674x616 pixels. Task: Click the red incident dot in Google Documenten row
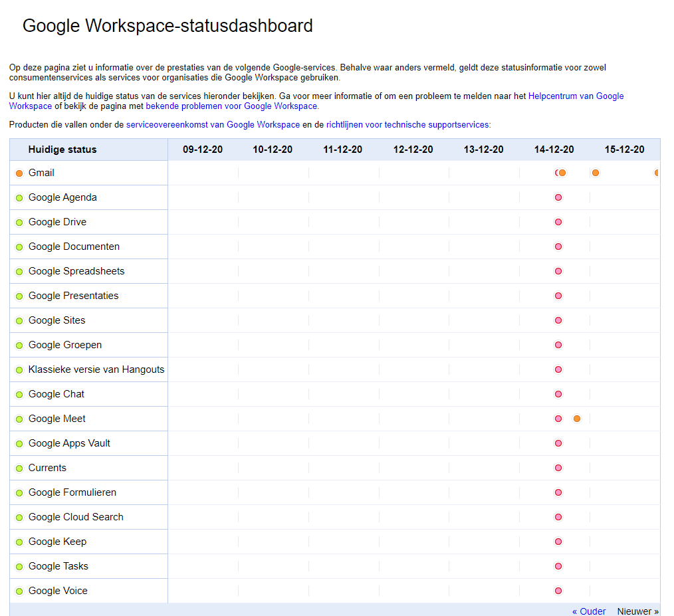pyautogui.click(x=558, y=247)
